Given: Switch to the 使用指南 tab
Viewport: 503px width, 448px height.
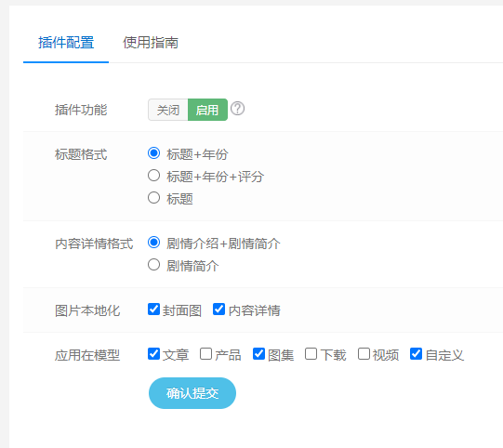Looking at the screenshot, I should tap(151, 43).
